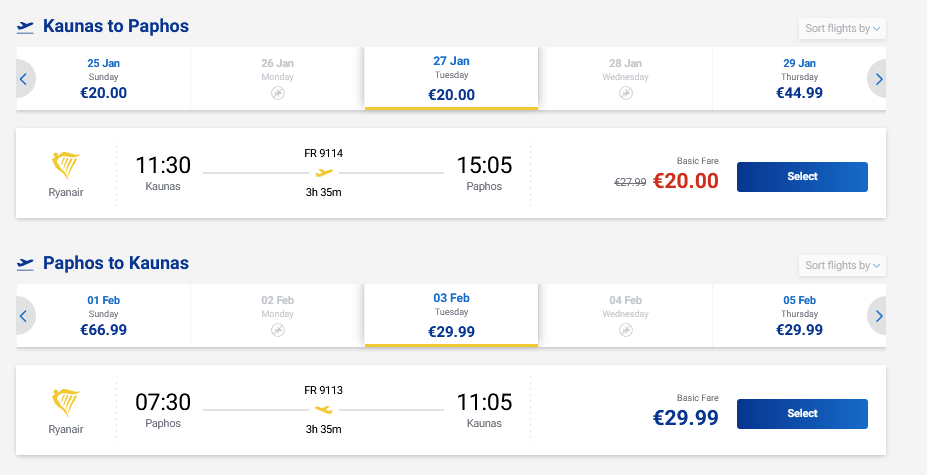This screenshot has height=475, width=927.
Task: Show earlier return dates with left arrow
Action: click(x=23, y=316)
